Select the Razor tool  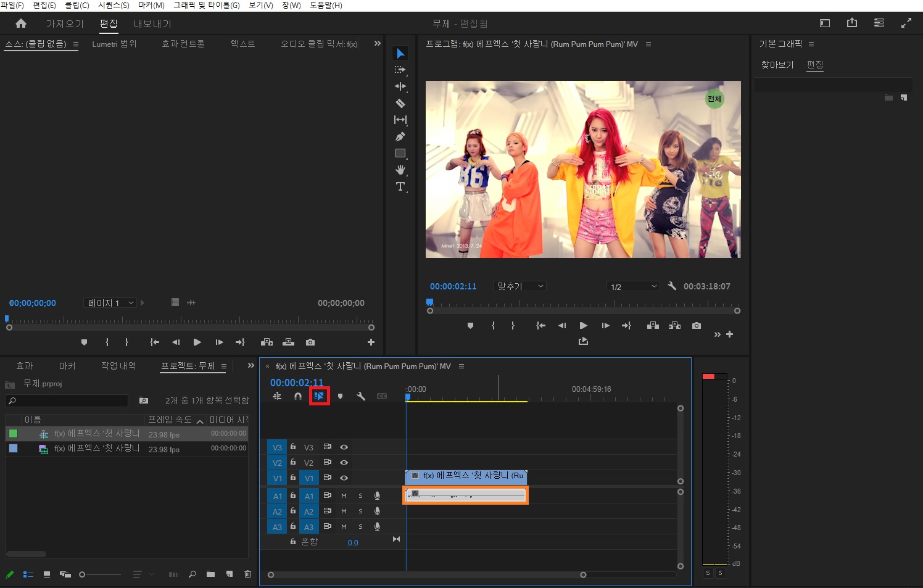click(400, 103)
